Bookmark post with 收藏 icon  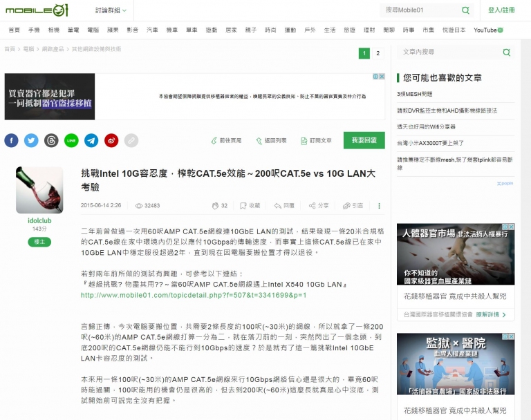[250, 205]
